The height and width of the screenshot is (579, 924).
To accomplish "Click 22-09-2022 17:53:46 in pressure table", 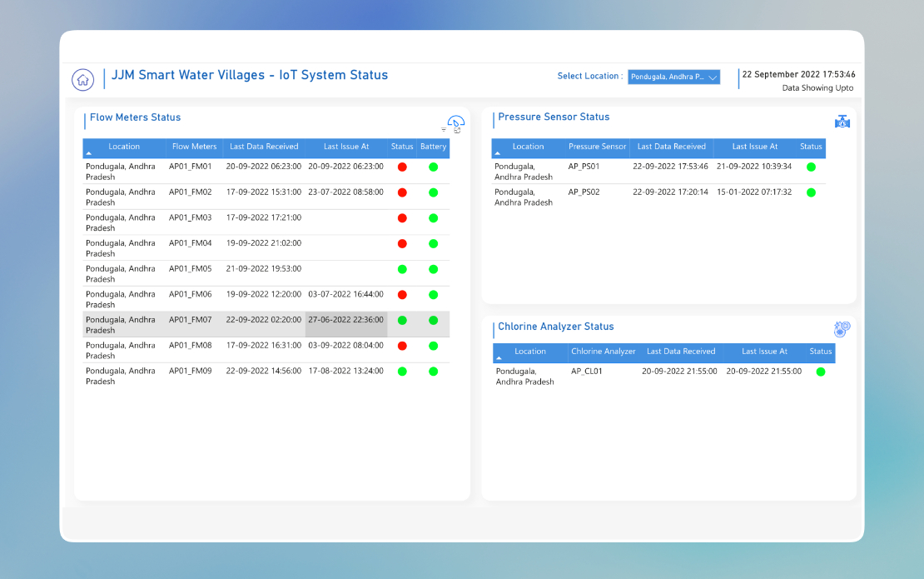I will click(671, 167).
